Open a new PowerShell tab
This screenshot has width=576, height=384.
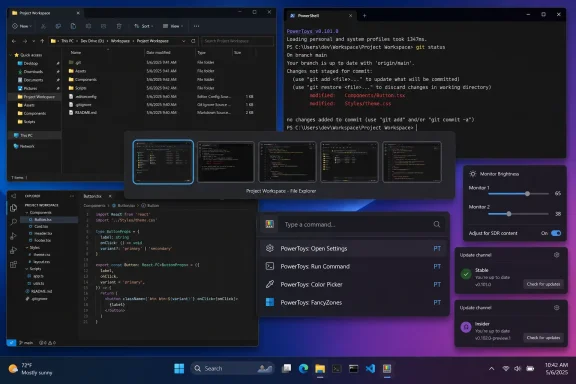(364, 16)
